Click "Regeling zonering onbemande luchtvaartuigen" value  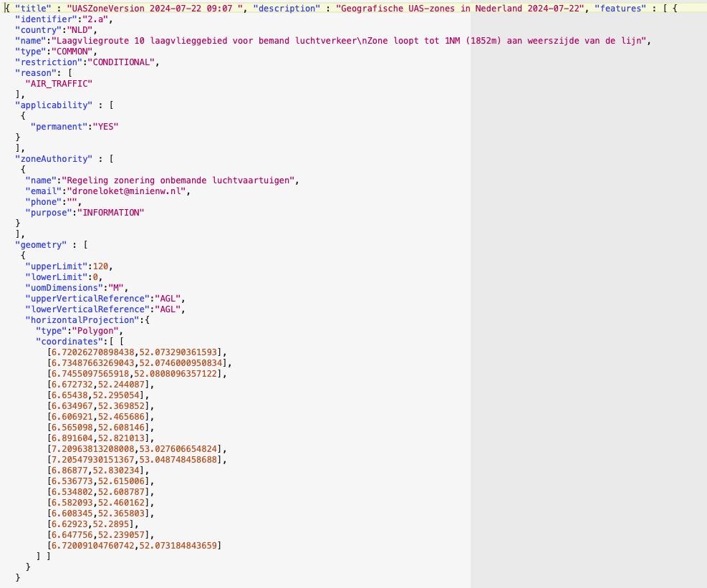pos(178,180)
